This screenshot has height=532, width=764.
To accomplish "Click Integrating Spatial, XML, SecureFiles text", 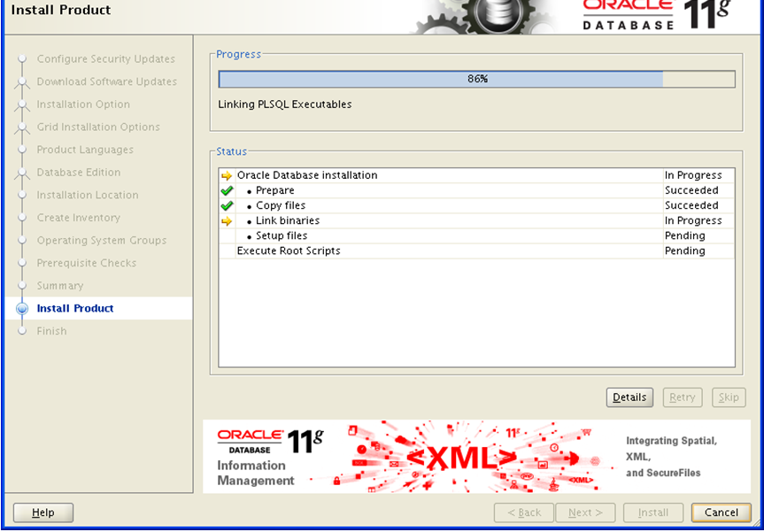I will [x=671, y=457].
